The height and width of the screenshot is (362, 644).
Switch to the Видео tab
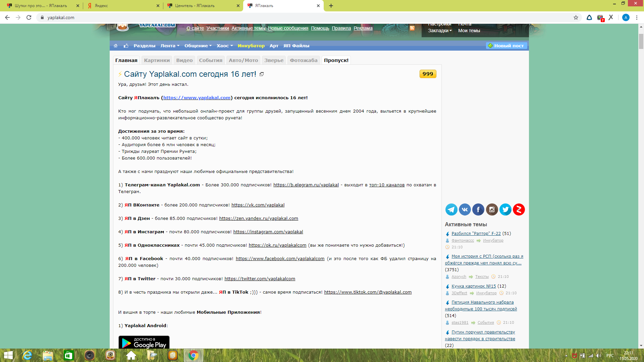[184, 60]
